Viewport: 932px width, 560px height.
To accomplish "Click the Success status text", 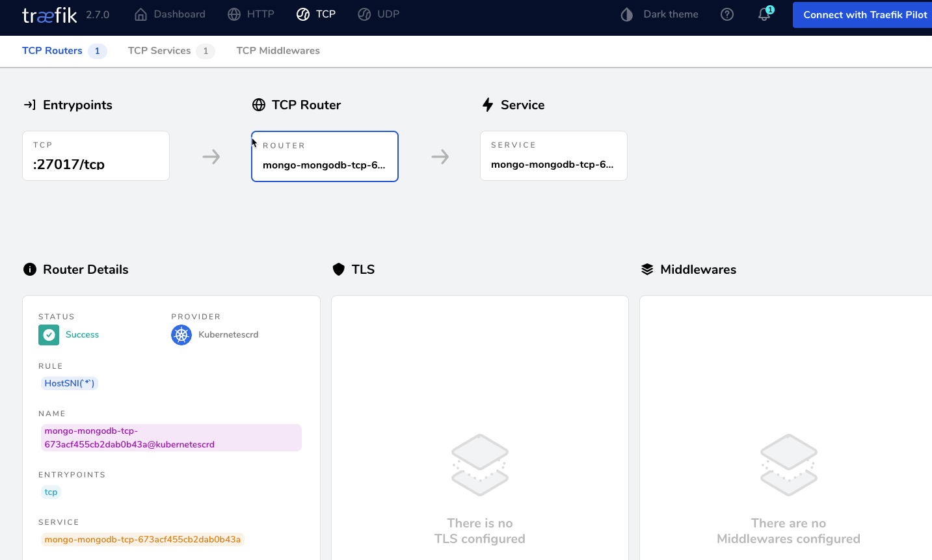I will coord(82,334).
